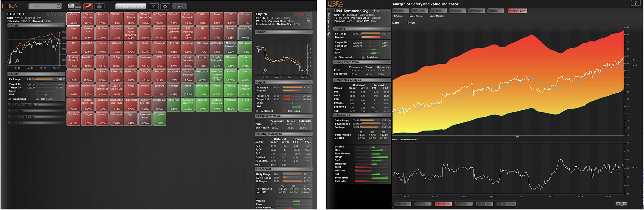Set chart range to 1y
Screen dimensions: 644x210
[618, 204]
